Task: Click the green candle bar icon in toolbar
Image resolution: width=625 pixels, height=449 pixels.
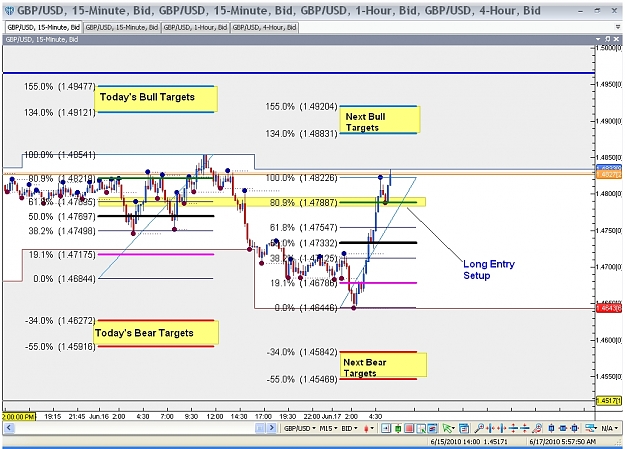Action: pos(397,429)
